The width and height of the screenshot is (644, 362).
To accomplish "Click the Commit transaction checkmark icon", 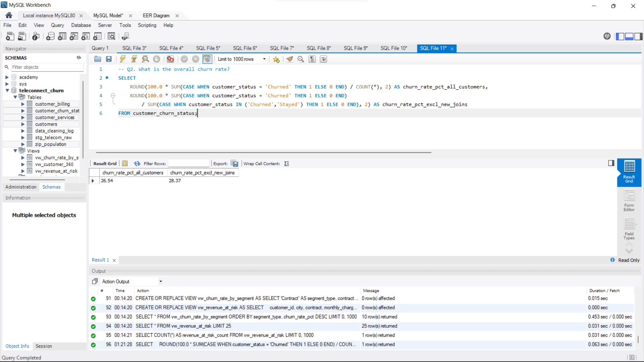I will pyautogui.click(x=184, y=59).
